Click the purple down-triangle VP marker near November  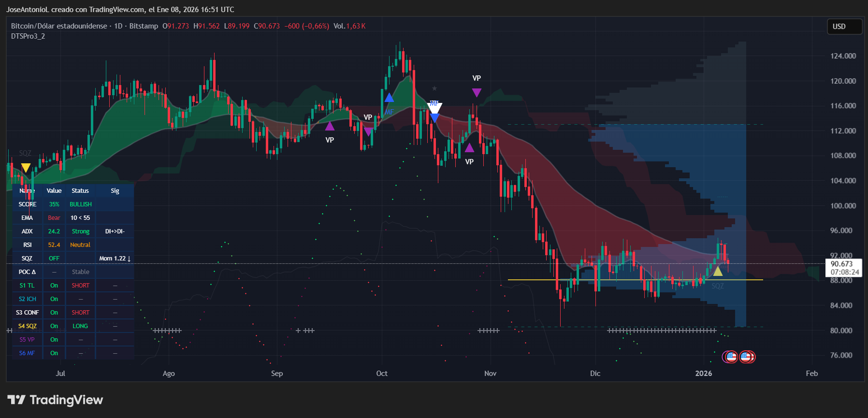pyautogui.click(x=477, y=92)
